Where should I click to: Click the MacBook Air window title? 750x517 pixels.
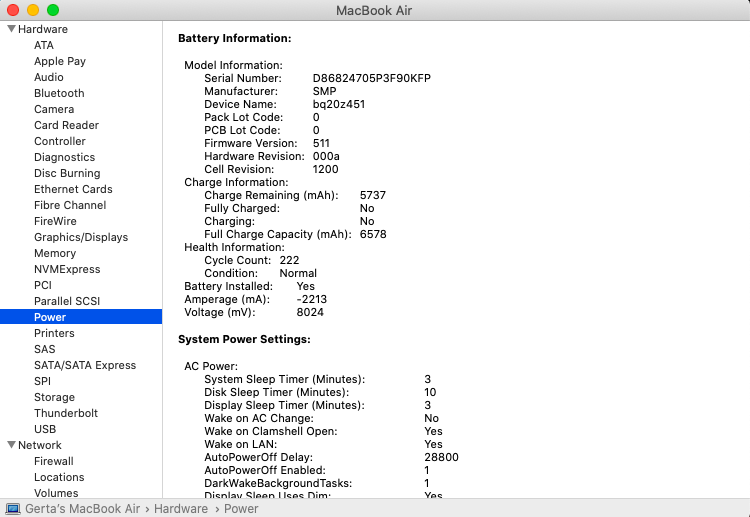coord(374,11)
